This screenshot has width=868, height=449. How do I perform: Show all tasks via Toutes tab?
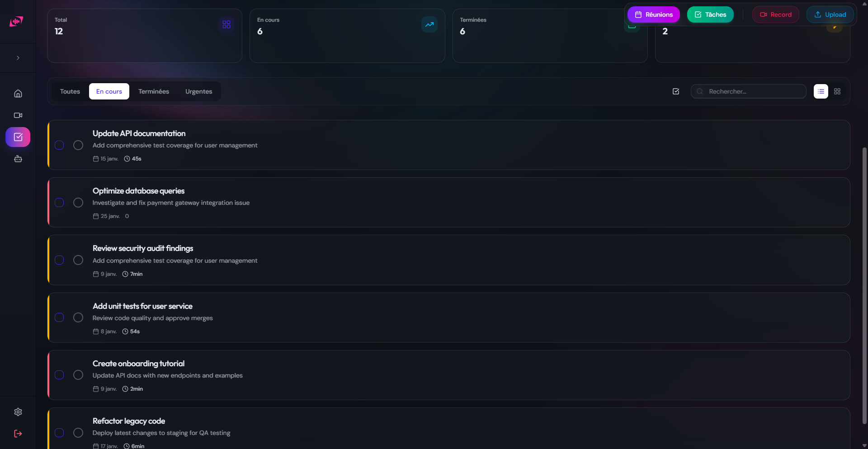(70, 91)
